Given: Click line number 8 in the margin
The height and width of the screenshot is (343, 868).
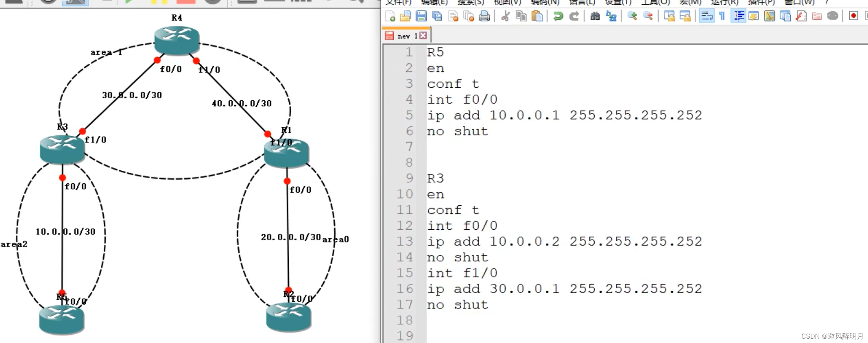Looking at the screenshot, I should pos(409,163).
